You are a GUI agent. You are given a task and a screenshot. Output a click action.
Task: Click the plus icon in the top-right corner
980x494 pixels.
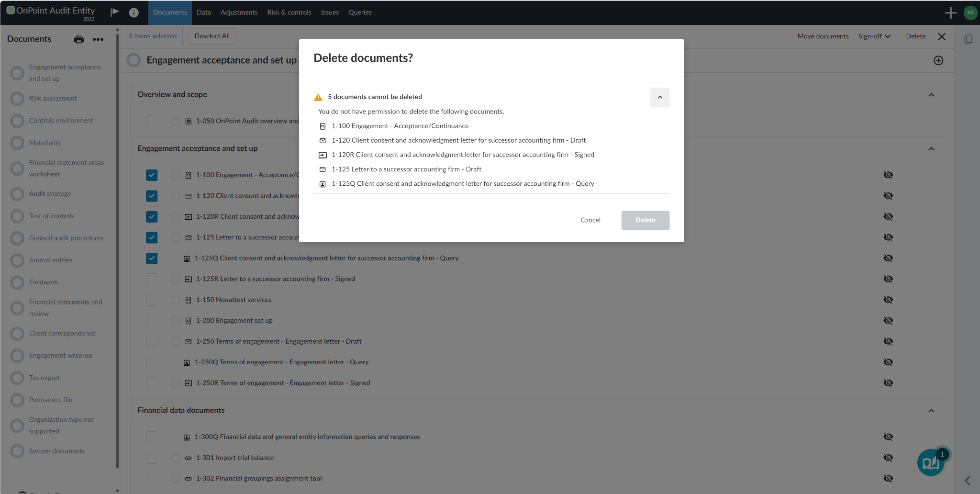click(951, 12)
